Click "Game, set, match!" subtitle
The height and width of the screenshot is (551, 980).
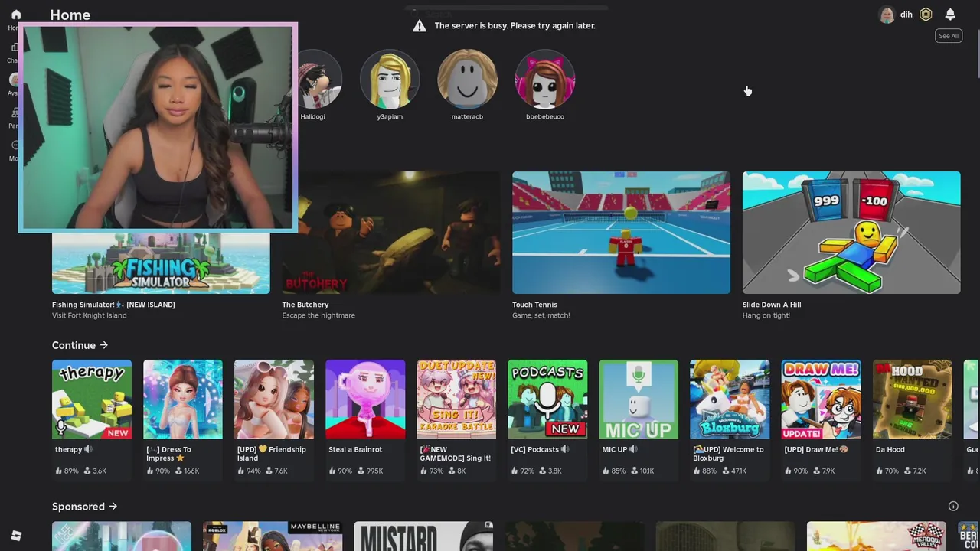[541, 315]
